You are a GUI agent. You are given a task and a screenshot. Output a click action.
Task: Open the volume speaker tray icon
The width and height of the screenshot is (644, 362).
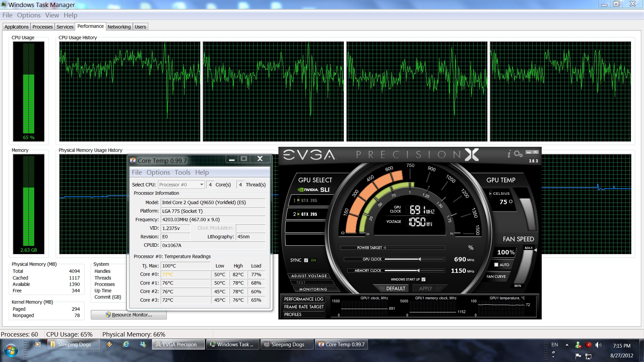point(598,345)
